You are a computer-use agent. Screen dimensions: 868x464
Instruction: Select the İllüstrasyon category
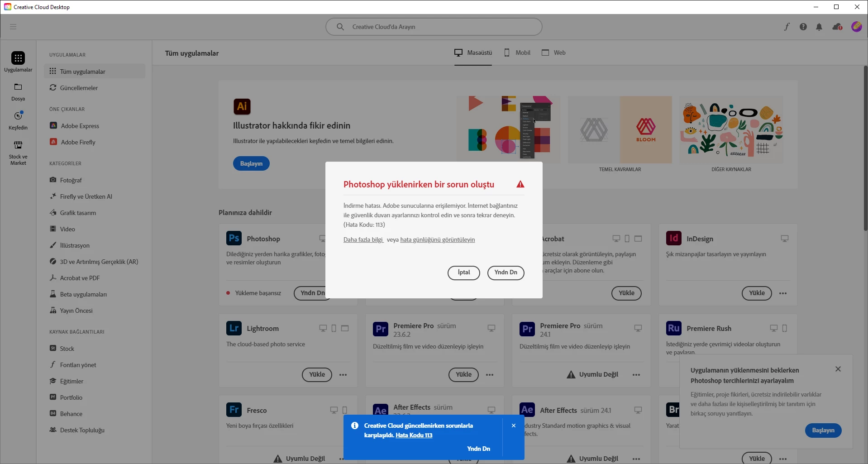coord(95,245)
